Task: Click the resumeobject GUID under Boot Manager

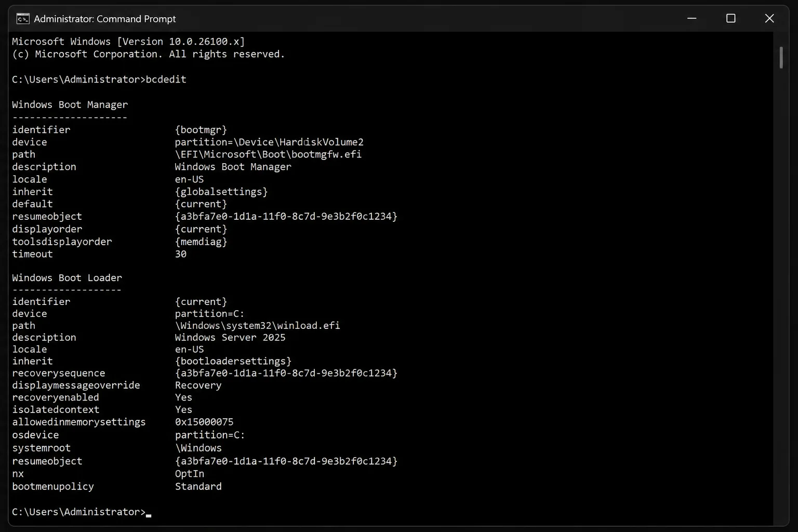Action: coord(286,216)
